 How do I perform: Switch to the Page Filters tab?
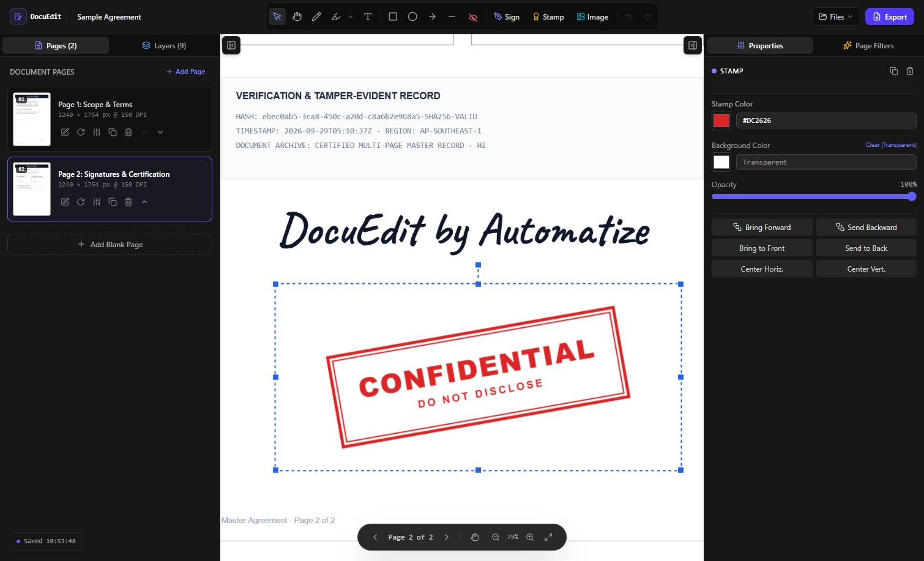tap(868, 45)
